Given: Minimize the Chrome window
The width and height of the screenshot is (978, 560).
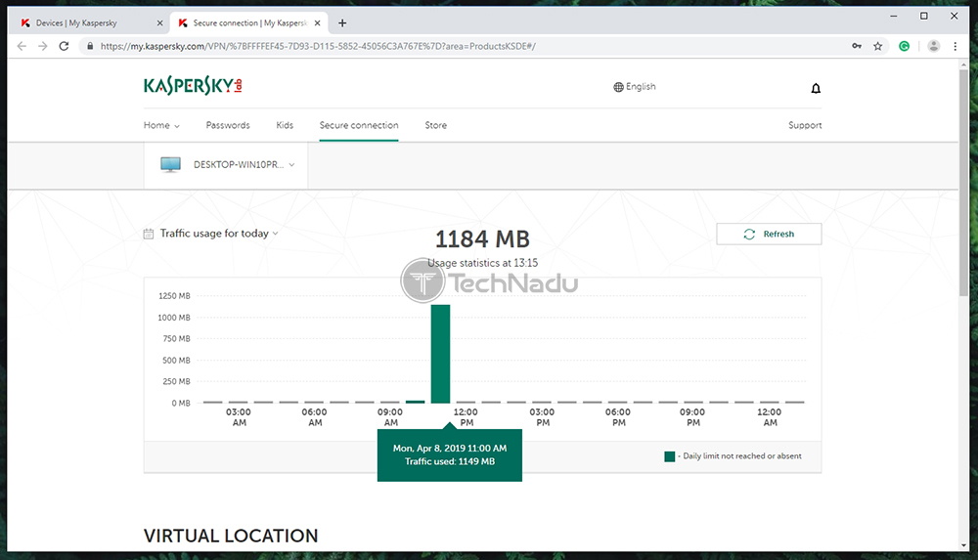Looking at the screenshot, I should coord(894,17).
